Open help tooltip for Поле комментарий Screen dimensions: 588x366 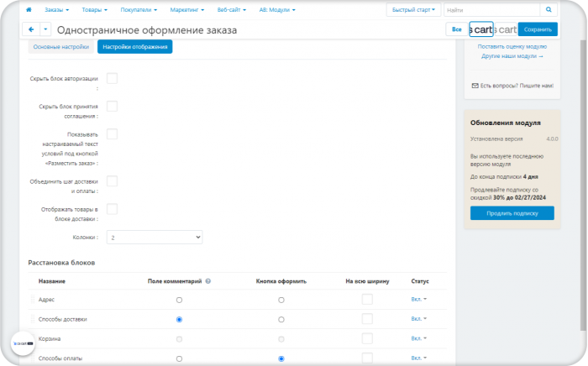(x=208, y=281)
